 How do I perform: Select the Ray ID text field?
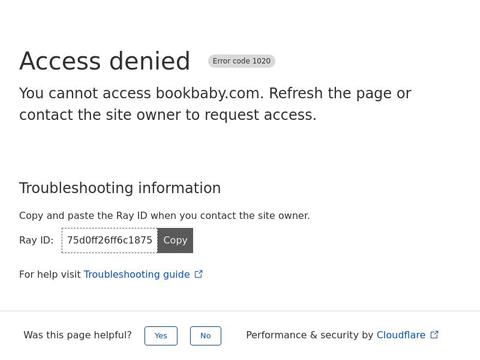click(109, 240)
